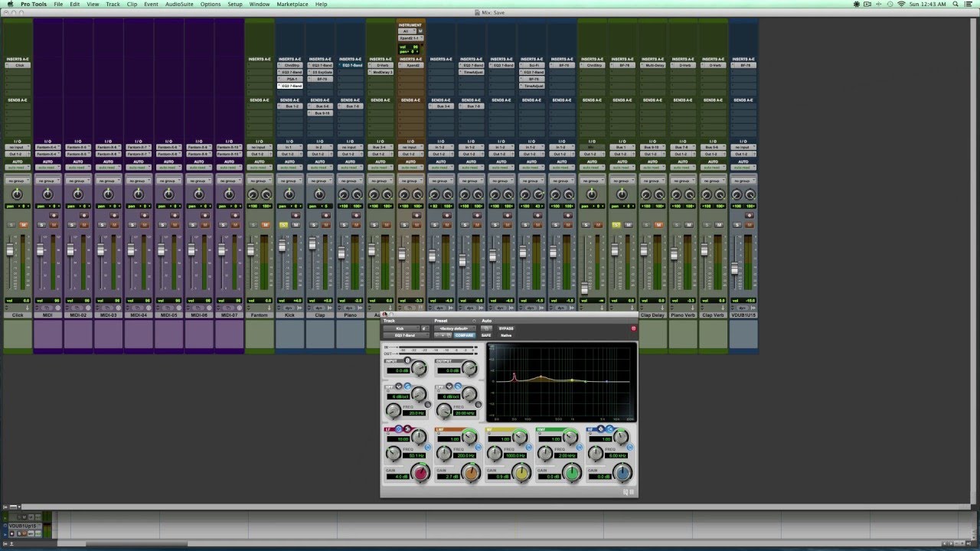The width and height of the screenshot is (980, 551).
Task: Open the Xpand2 insert on instrument track
Action: coord(411,65)
